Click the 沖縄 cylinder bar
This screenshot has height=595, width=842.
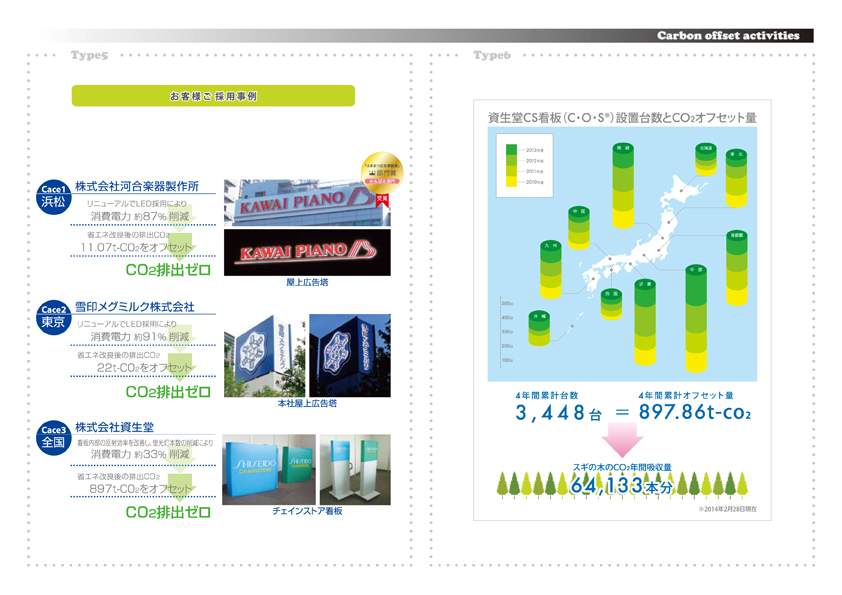pos(539,329)
